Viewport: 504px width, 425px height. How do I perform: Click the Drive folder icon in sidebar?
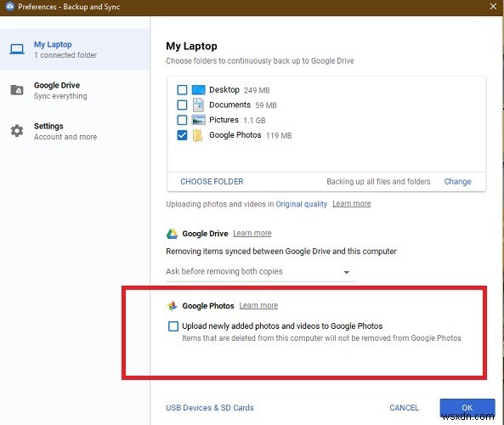pos(17,90)
